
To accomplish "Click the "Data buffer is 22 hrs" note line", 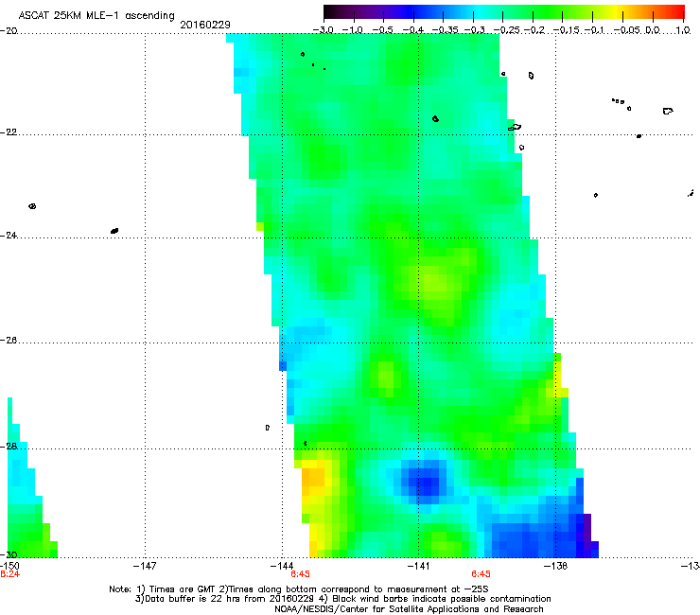I will tap(342, 599).
